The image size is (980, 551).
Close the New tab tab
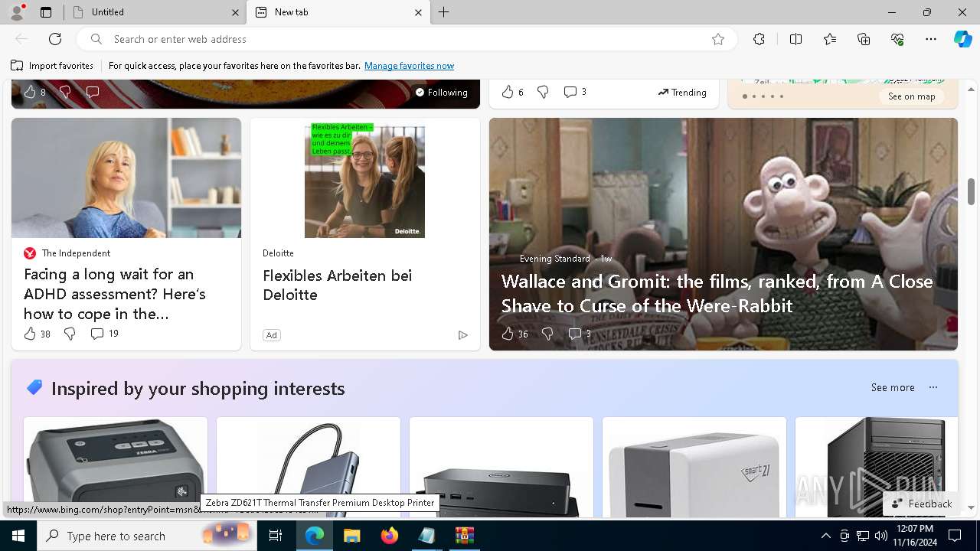tap(418, 12)
